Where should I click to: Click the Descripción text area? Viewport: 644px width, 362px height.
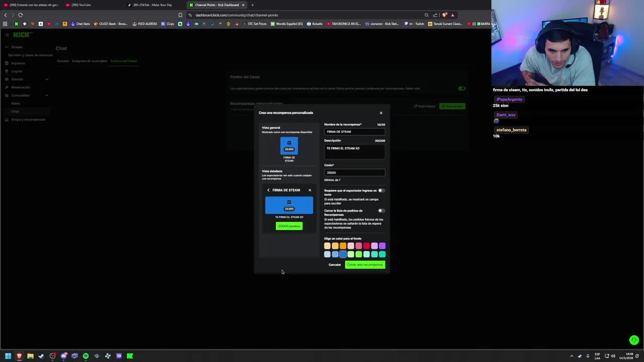click(355, 152)
